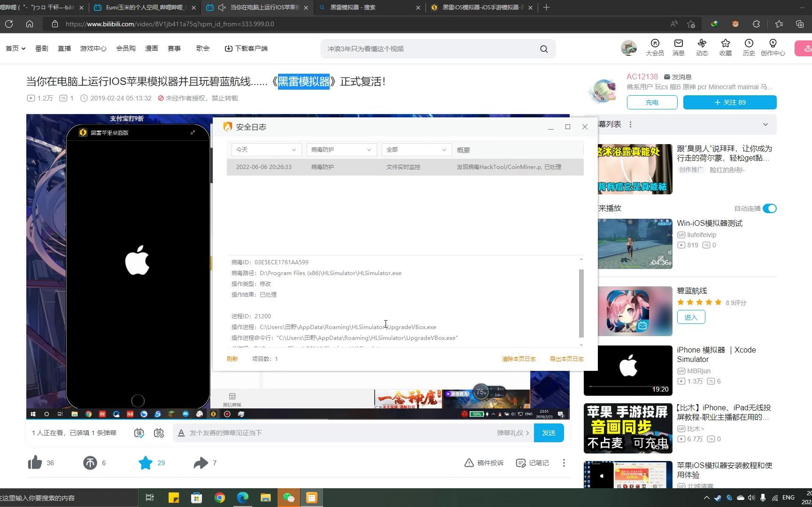The image size is (812, 507).
Task: Open 弹幕礼仪 arrow link
Action: tap(513, 433)
